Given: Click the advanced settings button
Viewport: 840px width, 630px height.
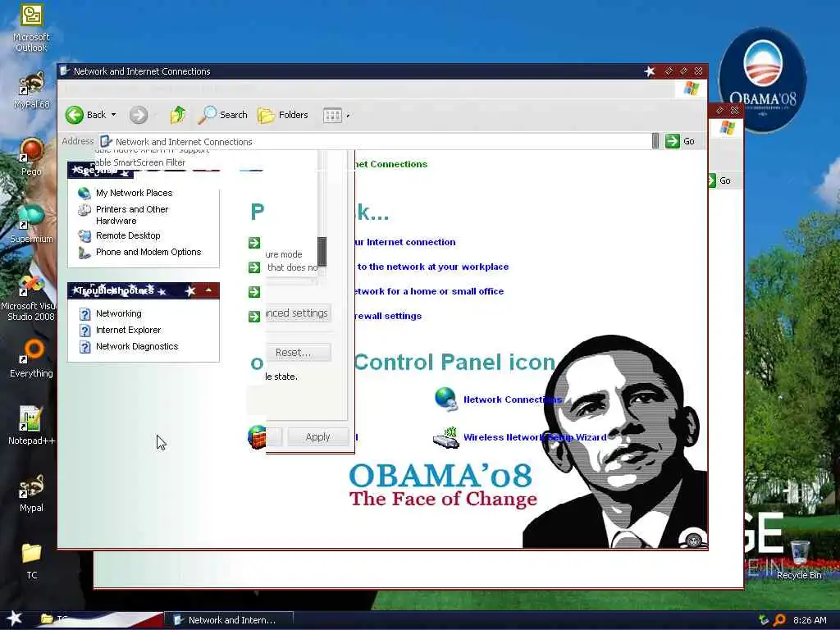Looking at the screenshot, I should [299, 313].
